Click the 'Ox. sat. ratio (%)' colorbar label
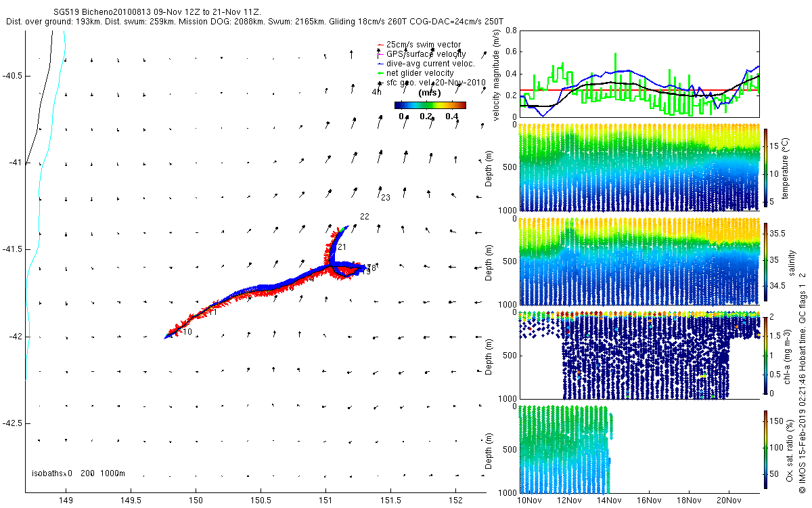 pyautogui.click(x=788, y=449)
